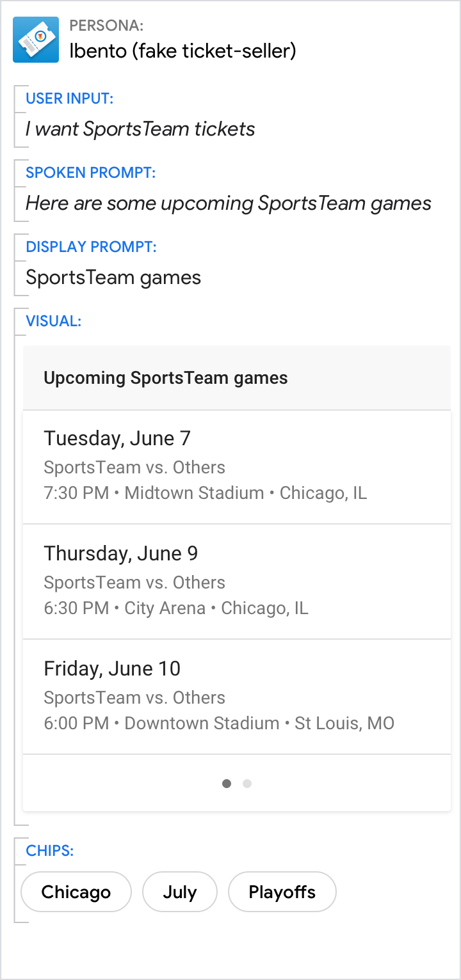The height and width of the screenshot is (980, 461).
Task: Click the PERSONA label text
Action: (x=106, y=26)
